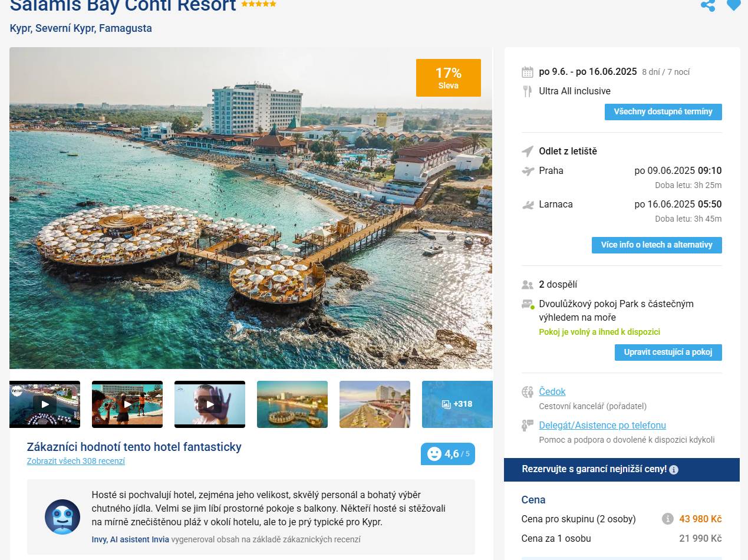
Task: Click the smiley rating badge 4,6
Action: [x=448, y=454]
